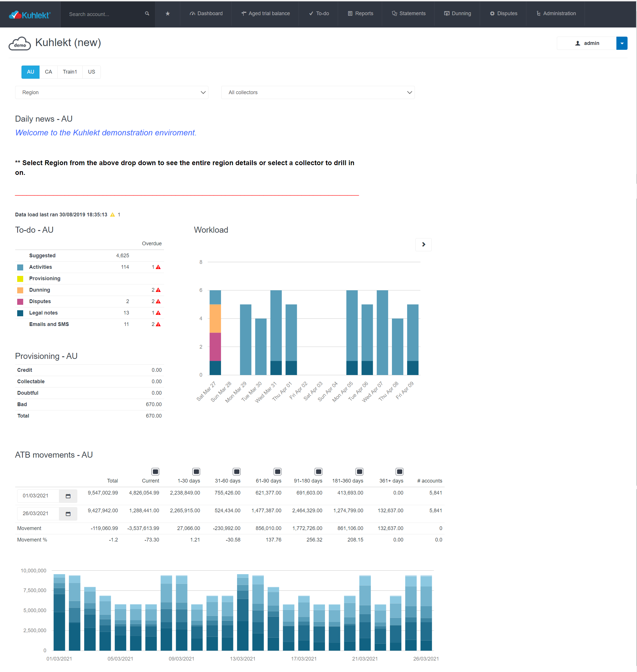Toggle the 61-90 days column checkbox
The image size is (637, 672).
[x=277, y=471]
